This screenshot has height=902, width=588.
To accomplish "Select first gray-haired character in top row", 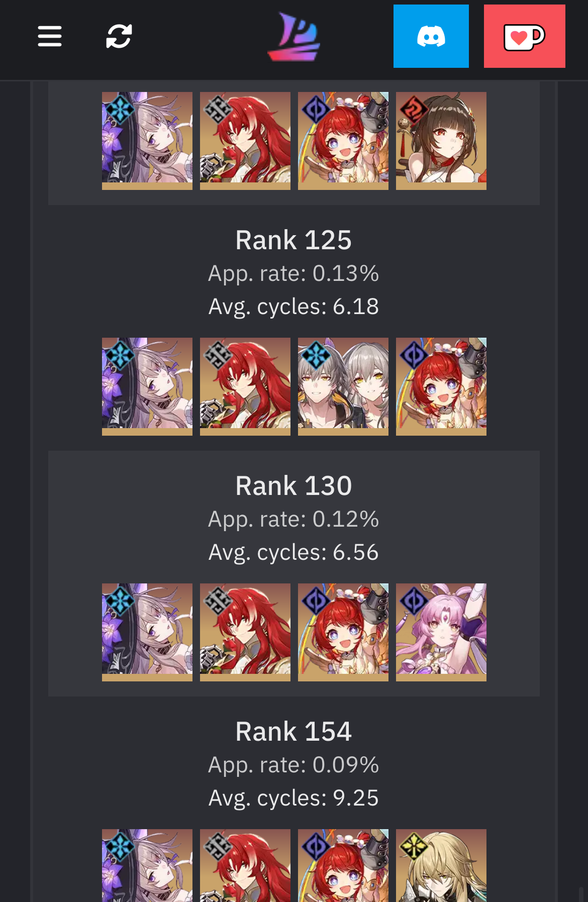I will [x=147, y=141].
